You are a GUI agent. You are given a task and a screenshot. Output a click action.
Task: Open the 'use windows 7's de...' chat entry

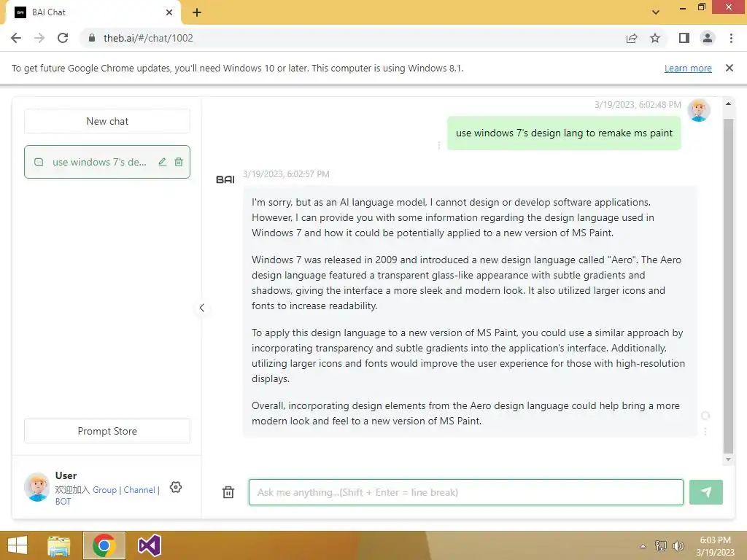[x=107, y=162]
